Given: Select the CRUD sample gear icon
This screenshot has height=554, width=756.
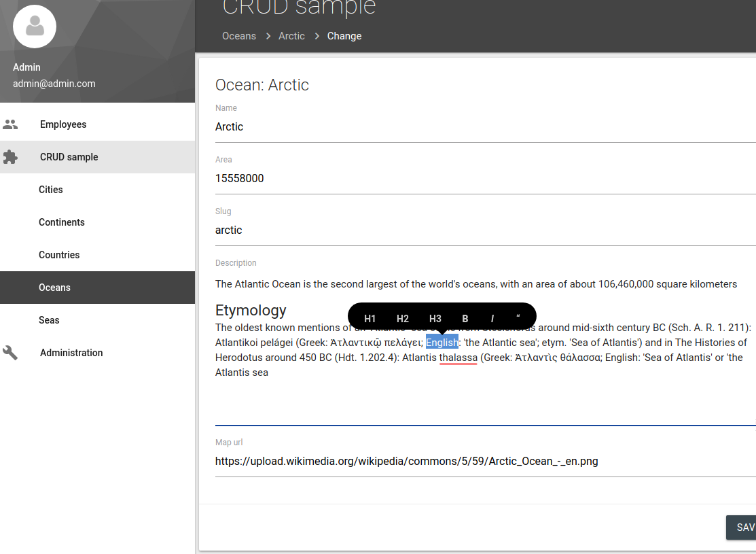Looking at the screenshot, I should pos(10,157).
